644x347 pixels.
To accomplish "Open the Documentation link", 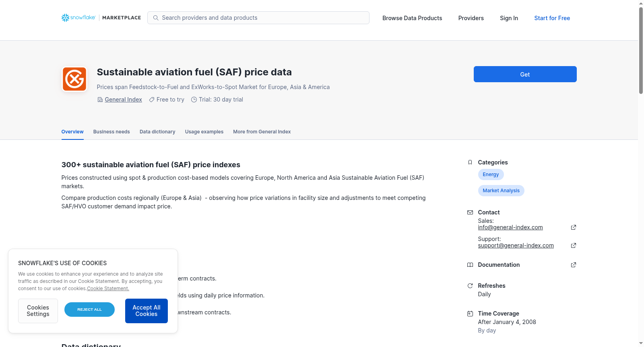I will [x=499, y=265].
